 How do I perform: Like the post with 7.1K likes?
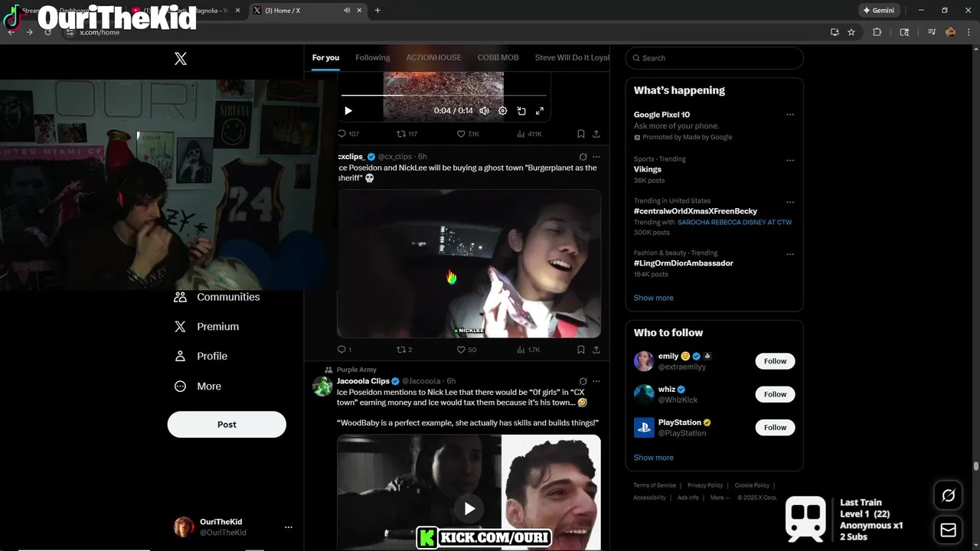468,134
